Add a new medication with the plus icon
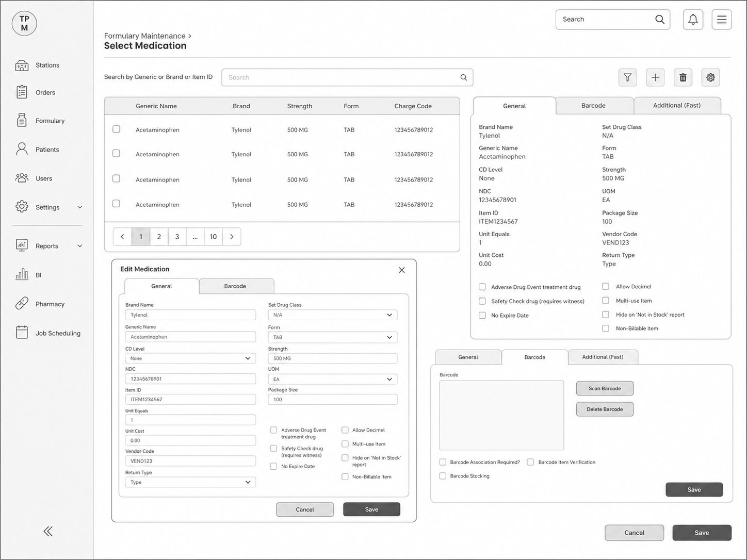The width and height of the screenshot is (747, 560). [655, 77]
